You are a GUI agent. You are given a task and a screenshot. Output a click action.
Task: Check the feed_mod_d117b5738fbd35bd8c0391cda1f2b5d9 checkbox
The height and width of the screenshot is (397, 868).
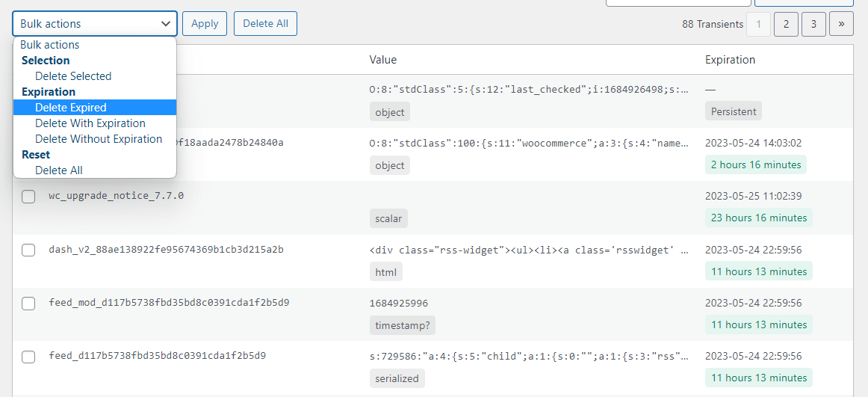tap(29, 304)
